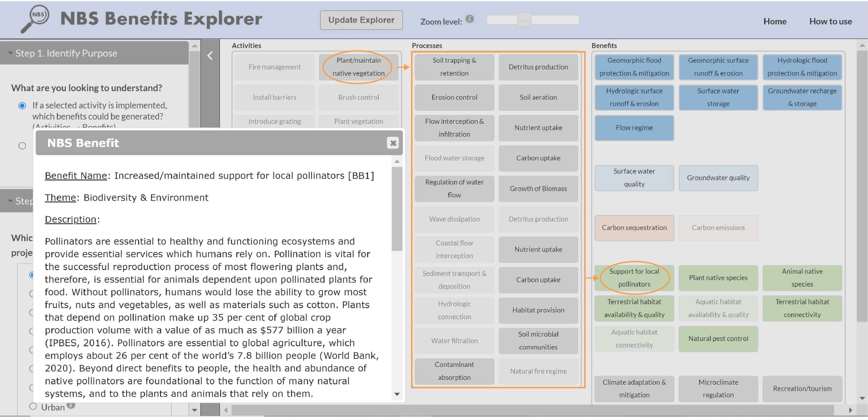
Task: Open the Zoom level info icon
Action: click(x=470, y=19)
